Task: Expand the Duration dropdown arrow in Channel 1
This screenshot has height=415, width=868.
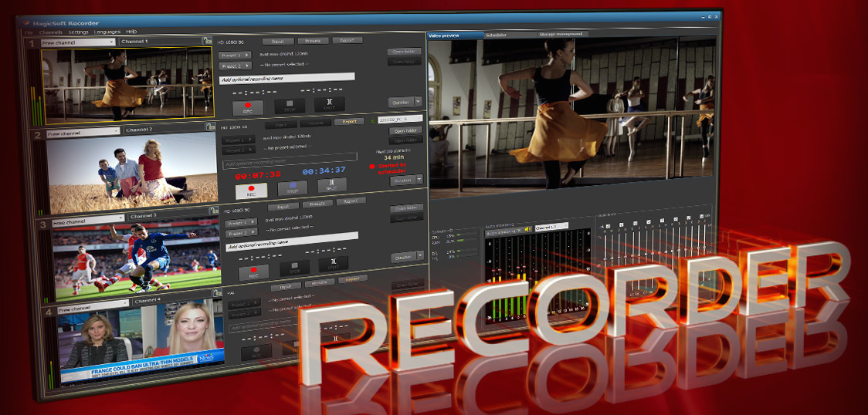Action: click(418, 102)
